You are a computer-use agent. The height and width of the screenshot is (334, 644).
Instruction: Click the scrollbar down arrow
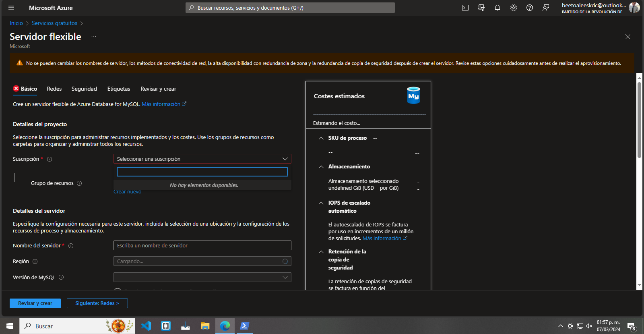(639, 285)
